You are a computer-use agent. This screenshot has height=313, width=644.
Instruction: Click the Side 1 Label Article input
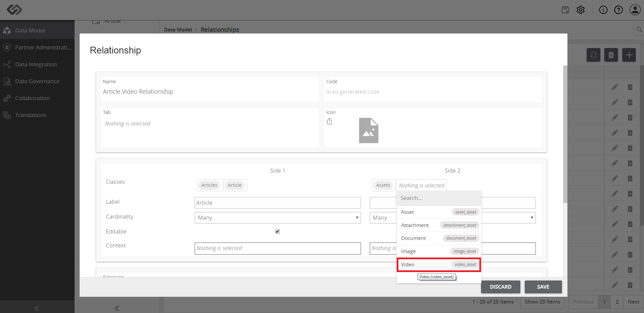(277, 203)
